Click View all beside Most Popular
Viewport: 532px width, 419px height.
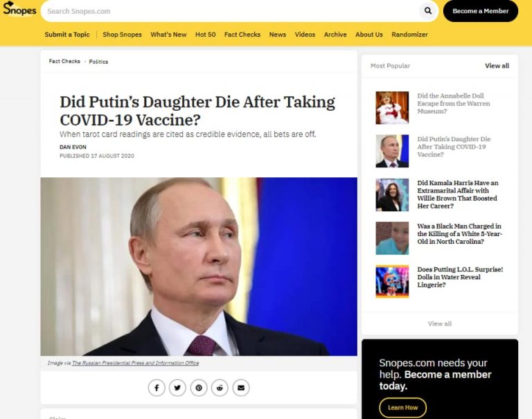[497, 66]
